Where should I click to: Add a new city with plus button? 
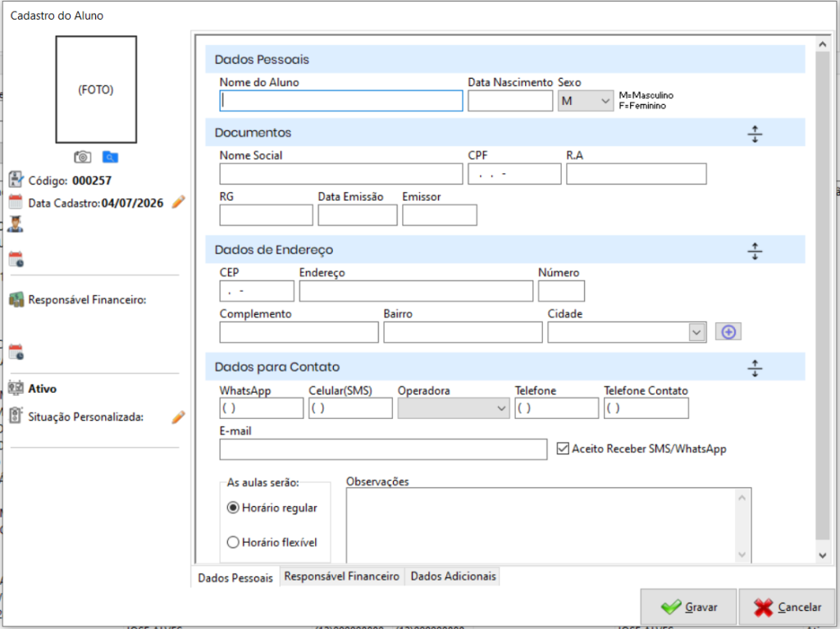[728, 331]
